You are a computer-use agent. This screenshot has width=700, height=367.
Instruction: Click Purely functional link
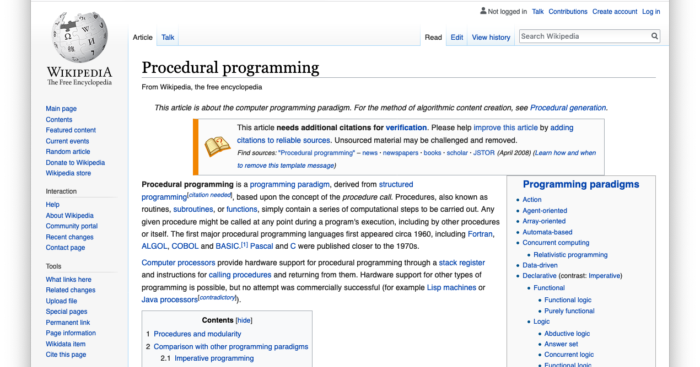point(569,311)
